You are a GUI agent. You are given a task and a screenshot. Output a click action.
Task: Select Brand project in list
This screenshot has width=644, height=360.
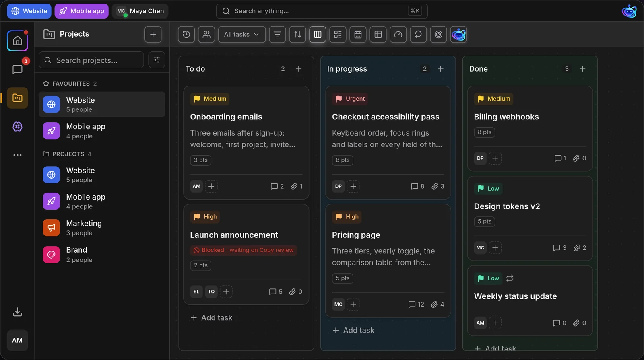click(x=102, y=255)
